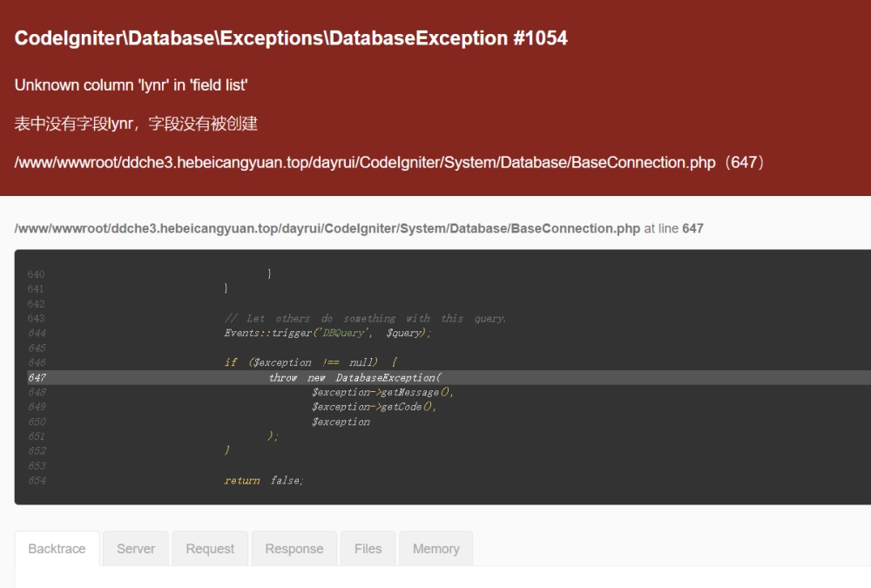Click the if ($exception !== null) line
The width and height of the screenshot is (871, 588).
point(311,362)
